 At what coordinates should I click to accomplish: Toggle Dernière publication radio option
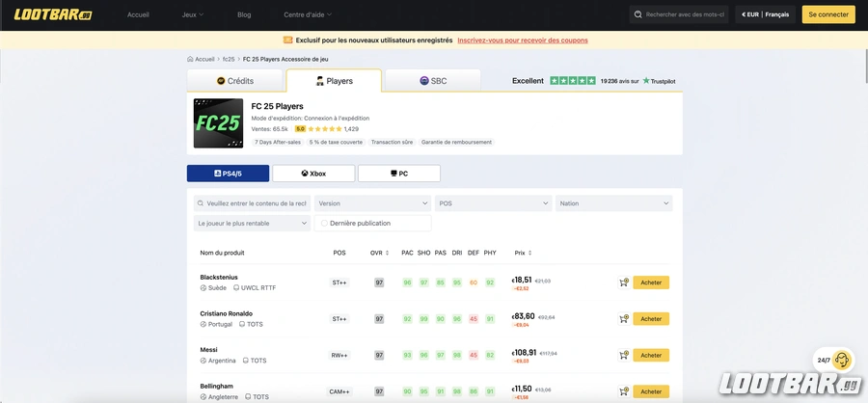click(x=324, y=223)
